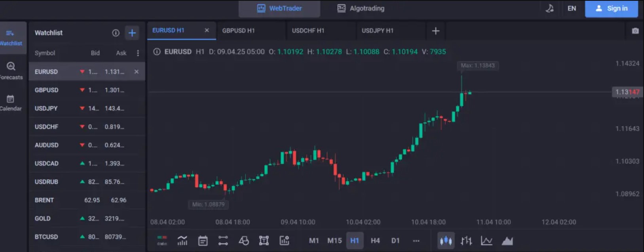Toggle the theme moon icon
Image resolution: width=644 pixels, height=252 pixels.
549,8
